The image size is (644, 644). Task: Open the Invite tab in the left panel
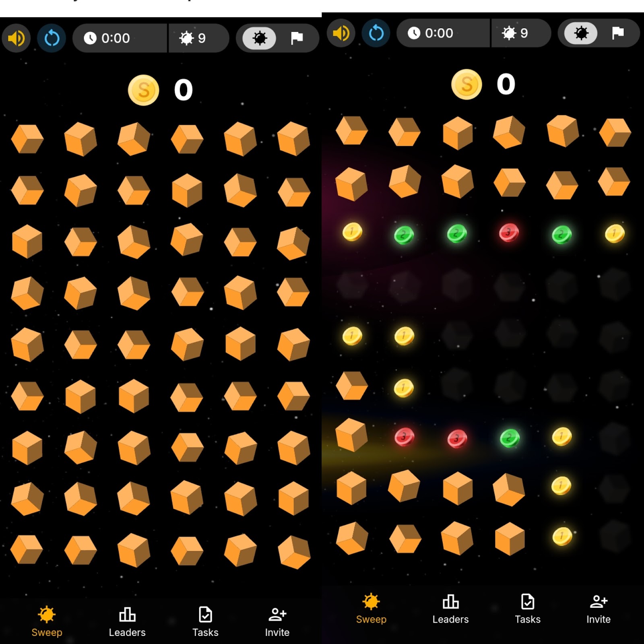277,622
